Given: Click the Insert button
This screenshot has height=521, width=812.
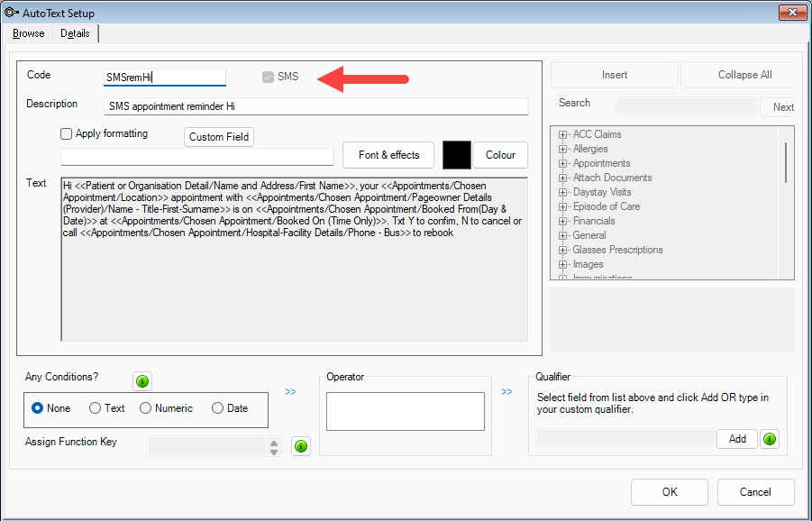Looking at the screenshot, I should click(x=615, y=75).
